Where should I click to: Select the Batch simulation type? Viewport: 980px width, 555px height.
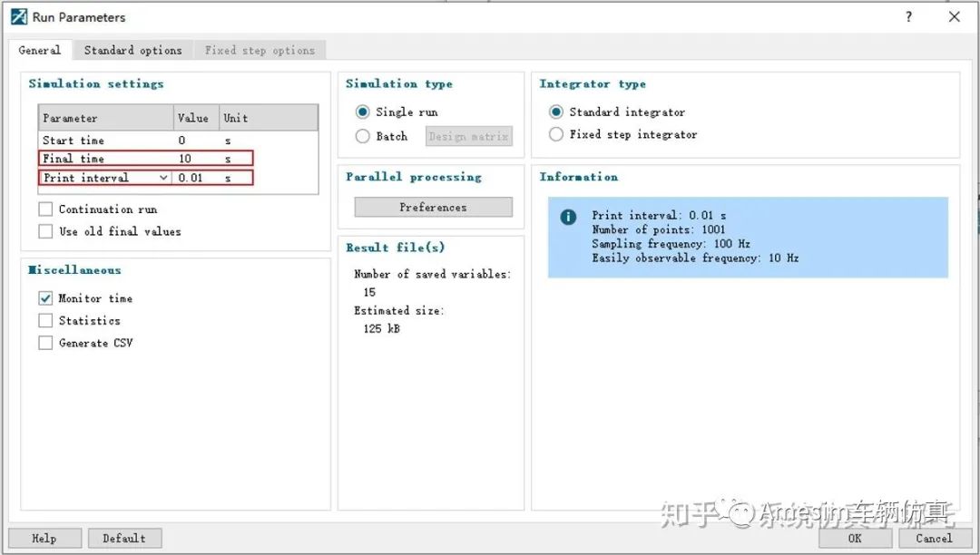(363, 135)
